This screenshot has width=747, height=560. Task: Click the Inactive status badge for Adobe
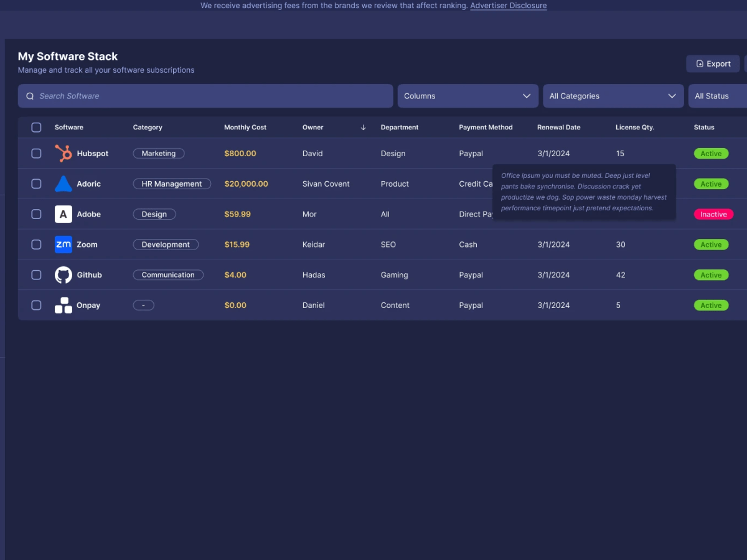[x=713, y=215]
